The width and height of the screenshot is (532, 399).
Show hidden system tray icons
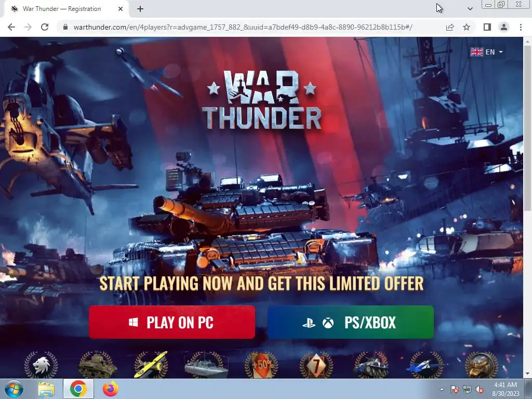coord(442,389)
